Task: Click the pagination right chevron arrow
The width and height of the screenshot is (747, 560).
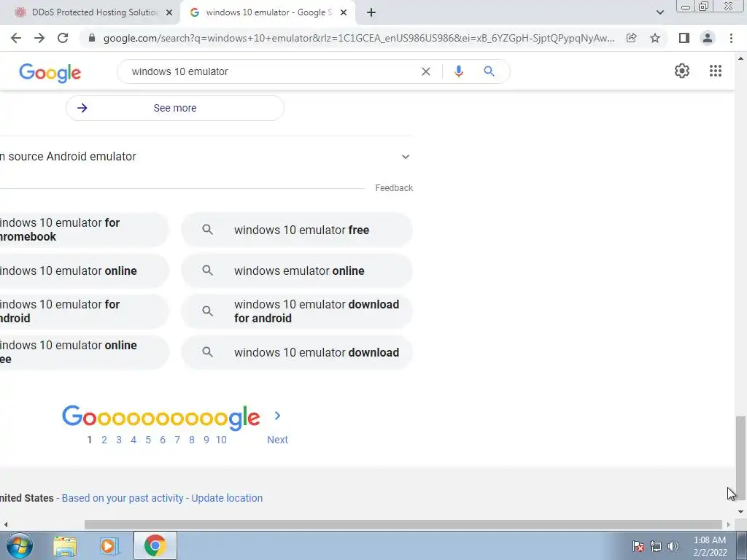Action: coord(278,416)
